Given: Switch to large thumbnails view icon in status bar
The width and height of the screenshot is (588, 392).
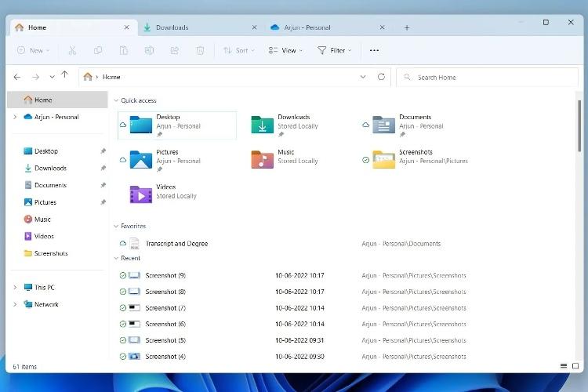Looking at the screenshot, I should pos(575,366).
